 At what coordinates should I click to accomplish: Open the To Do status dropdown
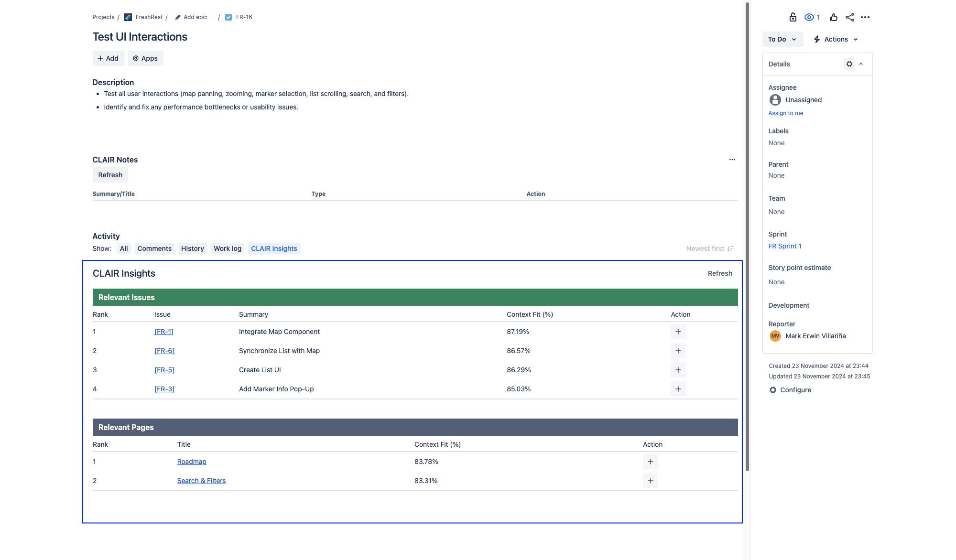[782, 39]
